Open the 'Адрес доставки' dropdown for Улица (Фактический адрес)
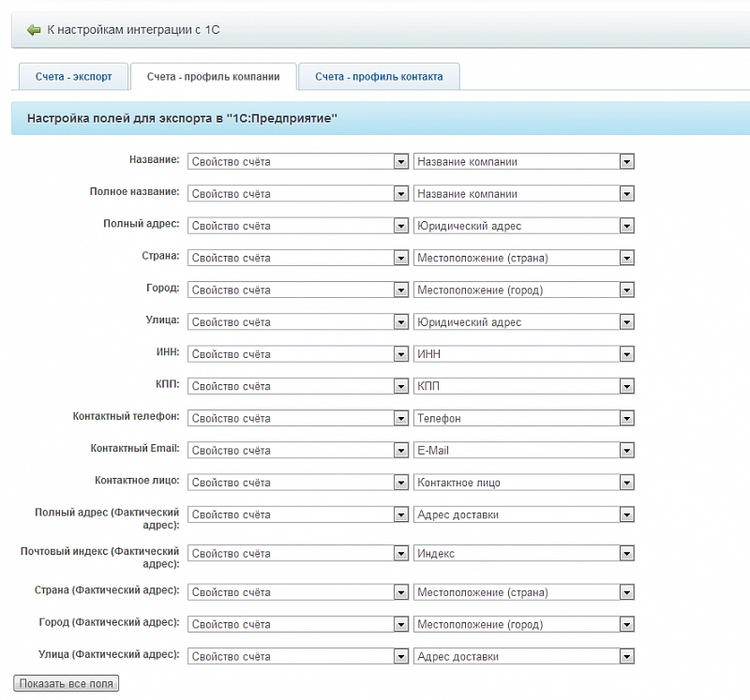 [523, 657]
